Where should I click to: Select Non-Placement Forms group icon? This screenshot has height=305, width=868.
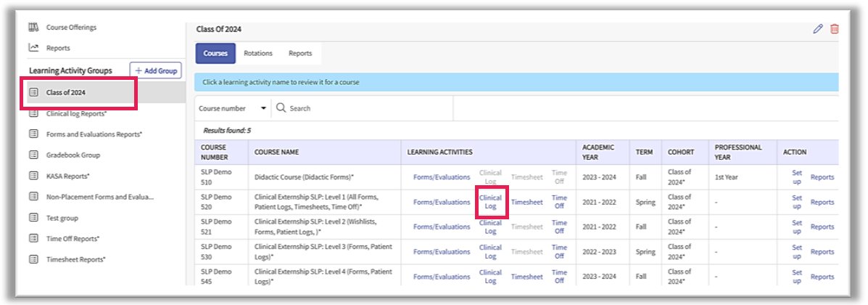click(34, 196)
